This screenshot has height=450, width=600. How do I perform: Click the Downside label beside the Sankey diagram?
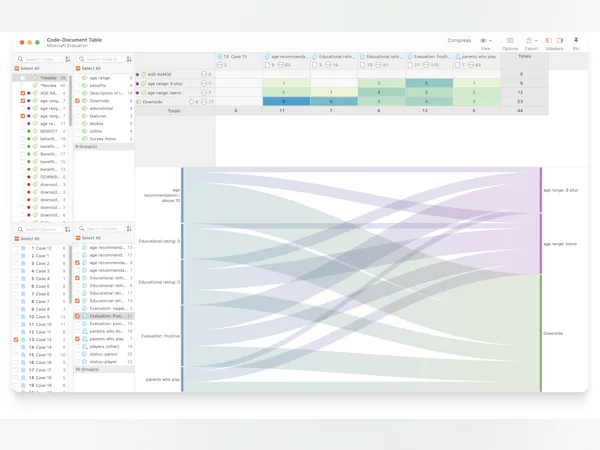(x=553, y=333)
